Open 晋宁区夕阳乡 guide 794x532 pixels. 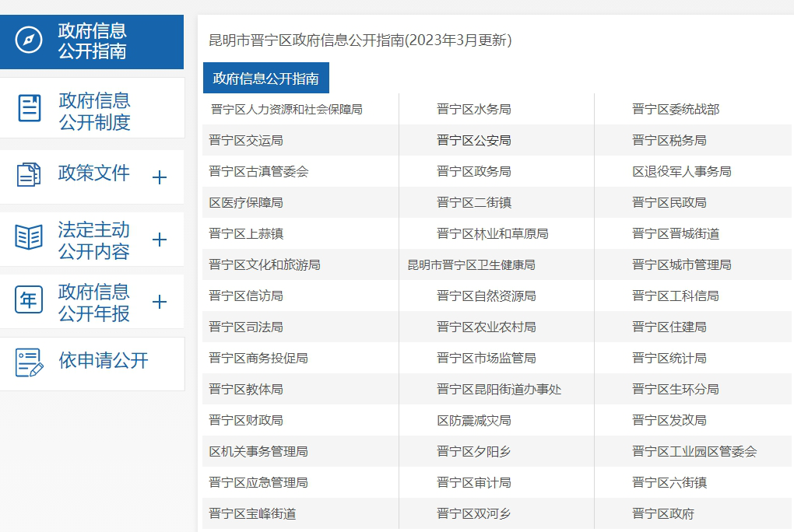(474, 452)
